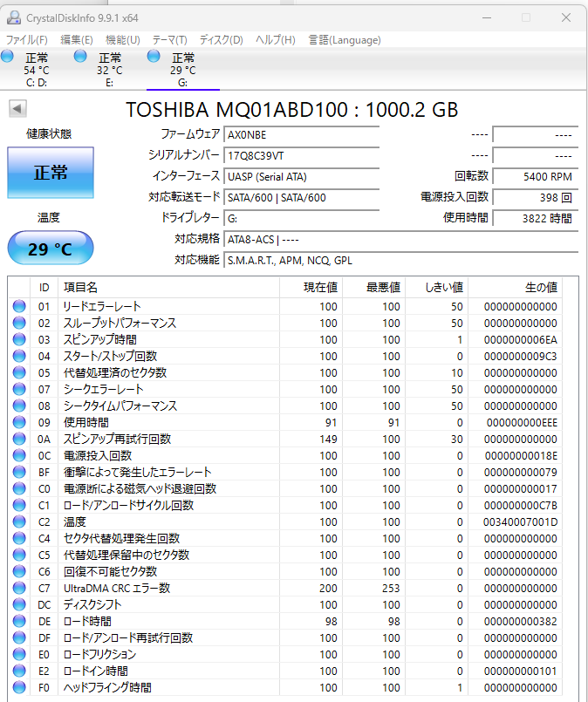Click the interface field UASP (Serial ATA)
This screenshot has width=588, height=702.
pyautogui.click(x=301, y=176)
